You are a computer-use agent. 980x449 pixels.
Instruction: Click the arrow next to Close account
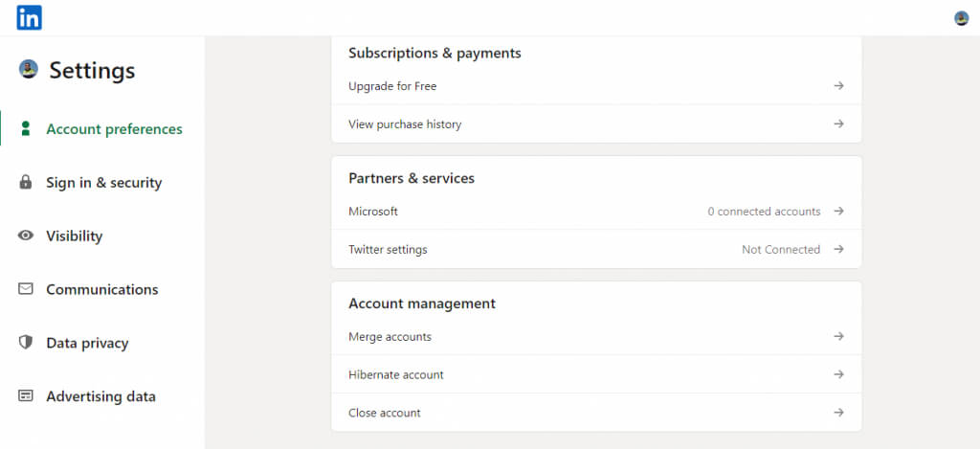point(838,414)
